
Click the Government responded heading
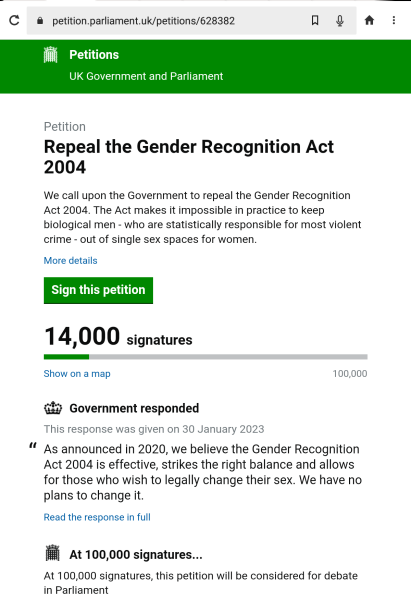(134, 408)
